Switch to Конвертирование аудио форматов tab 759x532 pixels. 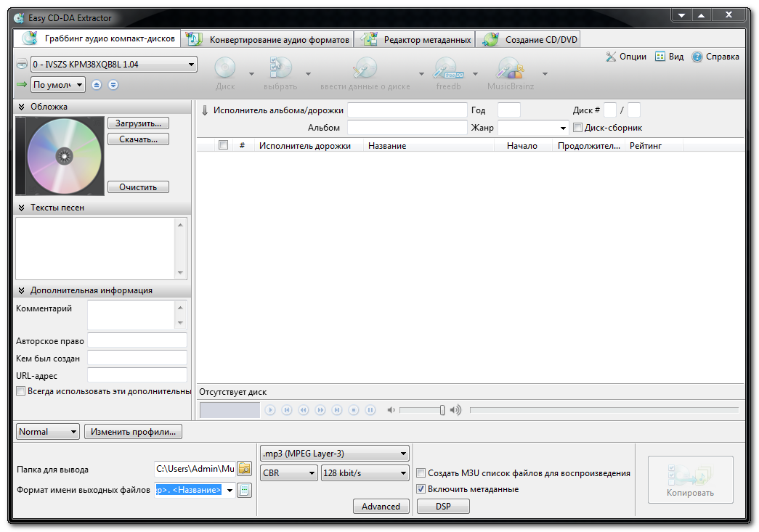coord(270,40)
